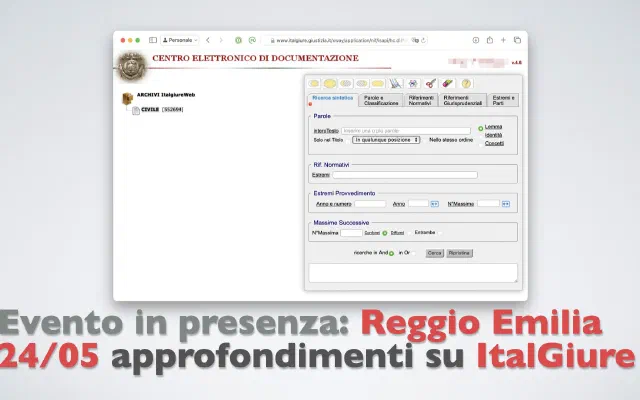Focus the N°Massima field in Massime Successive
Viewport: 640px width, 400px height.
(351, 233)
